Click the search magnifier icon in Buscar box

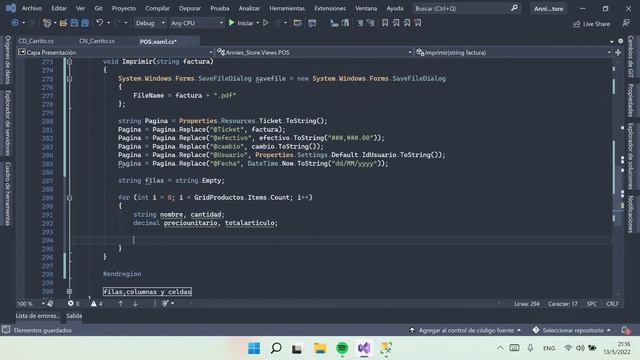pyautogui.click(x=514, y=8)
